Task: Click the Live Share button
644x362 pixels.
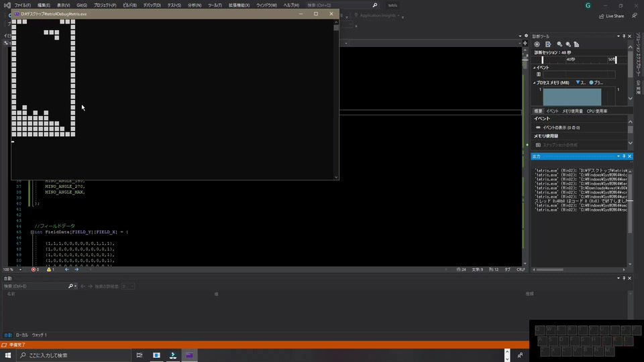Action: point(612,16)
